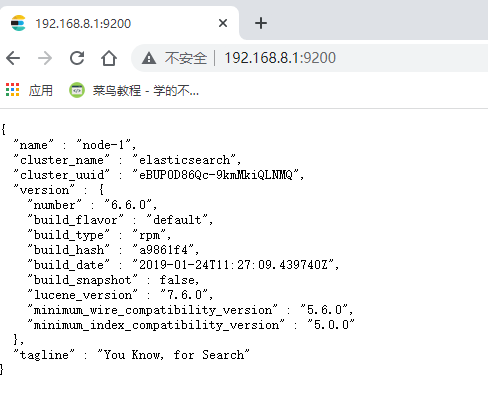Click the build_date timestamp value
Viewport: 488px width, 404px height.
(233, 265)
